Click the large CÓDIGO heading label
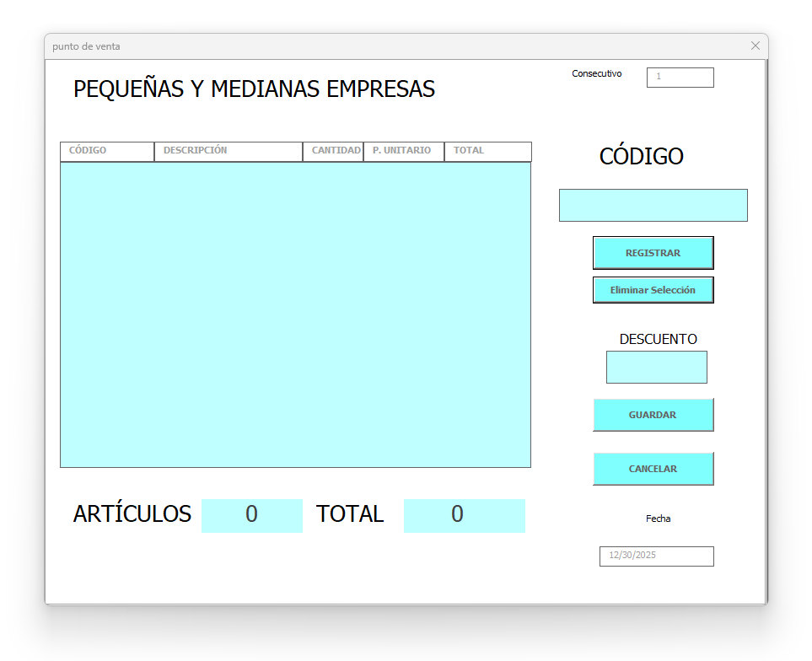Image resolution: width=812 pixels, height=661 pixels. [x=641, y=156]
